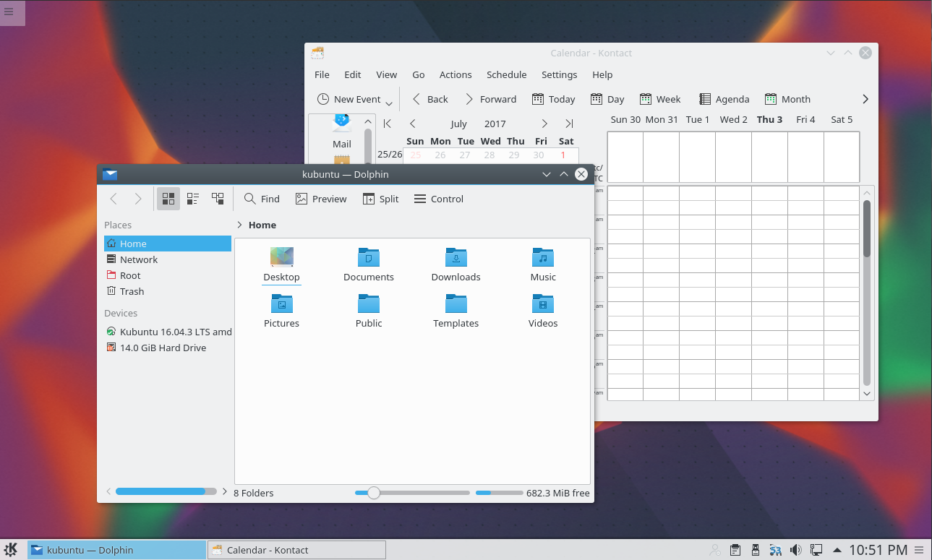
Task: Switch Dolphin to Icons view mode
Action: point(168,199)
